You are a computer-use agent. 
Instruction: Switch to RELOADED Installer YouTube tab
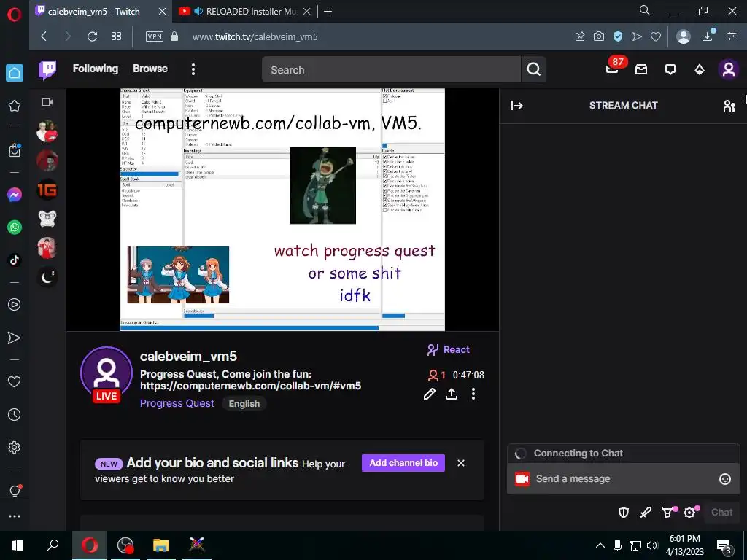click(244, 12)
